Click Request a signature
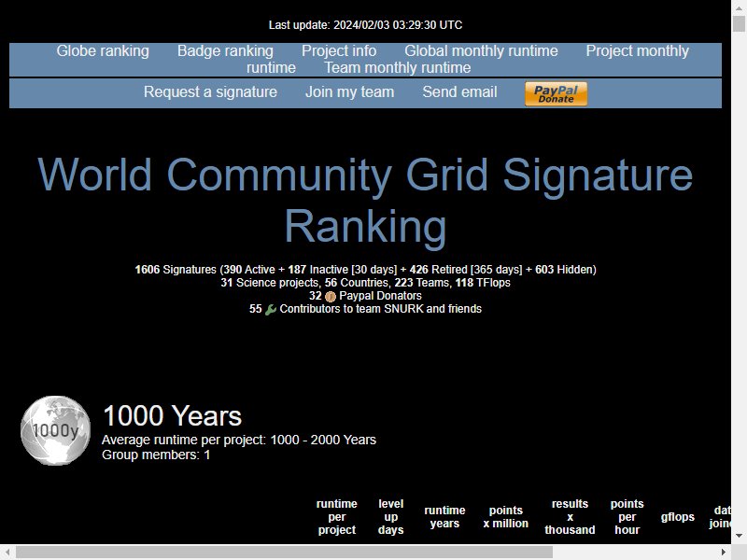This screenshot has height=560, width=747. point(210,91)
